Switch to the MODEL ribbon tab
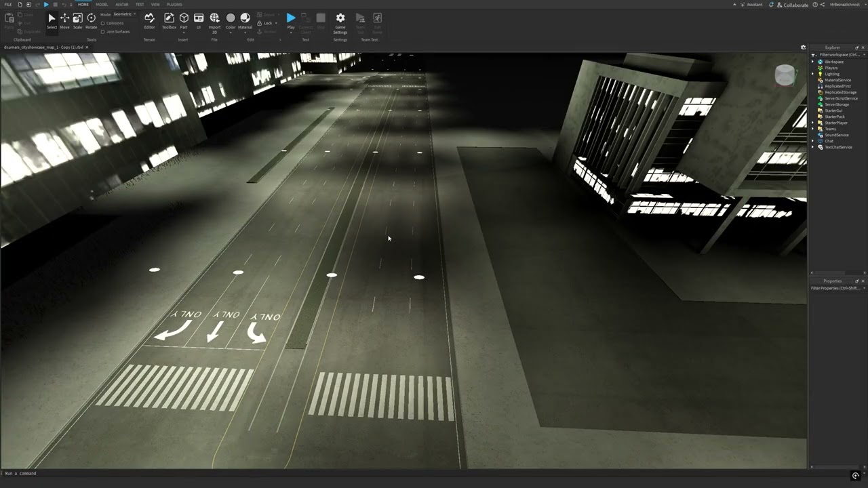 (x=102, y=5)
